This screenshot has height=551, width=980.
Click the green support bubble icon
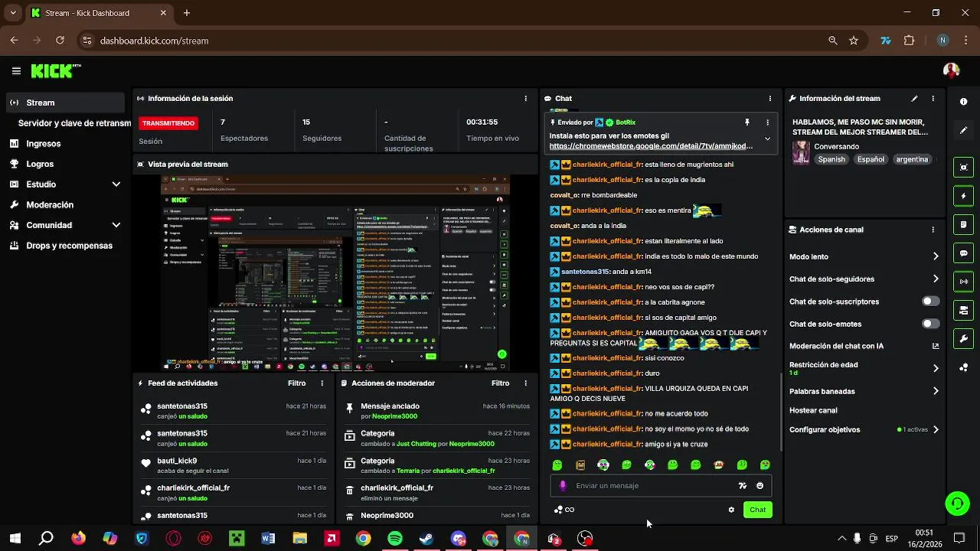[x=956, y=503]
